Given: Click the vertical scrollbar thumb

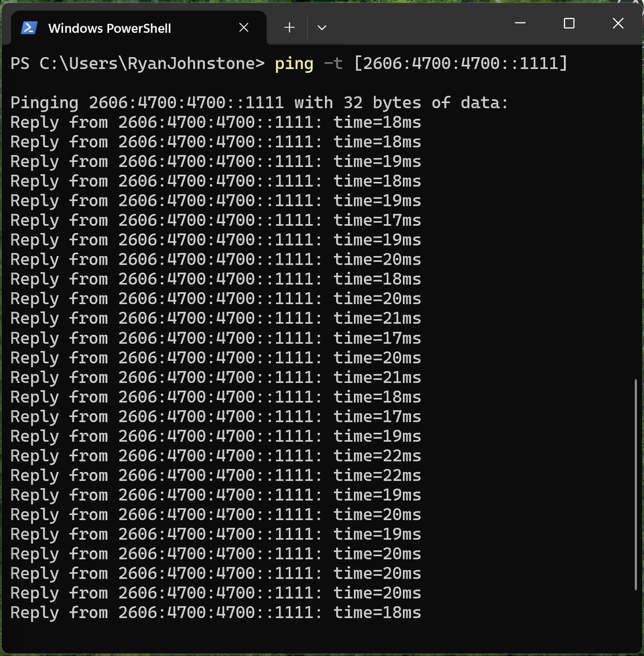Looking at the screenshot, I should point(635,485).
